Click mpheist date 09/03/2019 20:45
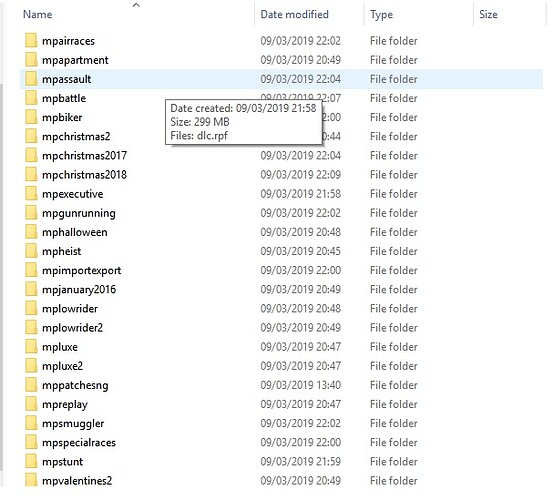552x500 pixels. 300,251
